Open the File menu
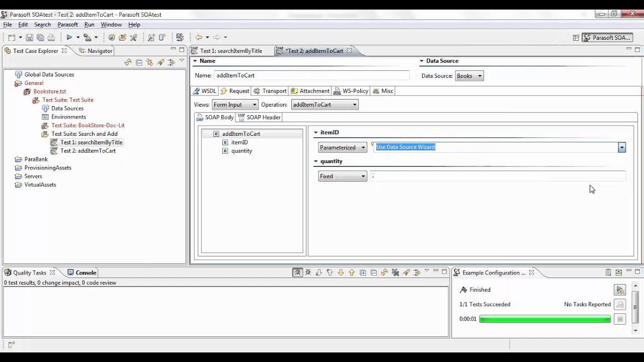The height and width of the screenshot is (362, 644). point(8,25)
